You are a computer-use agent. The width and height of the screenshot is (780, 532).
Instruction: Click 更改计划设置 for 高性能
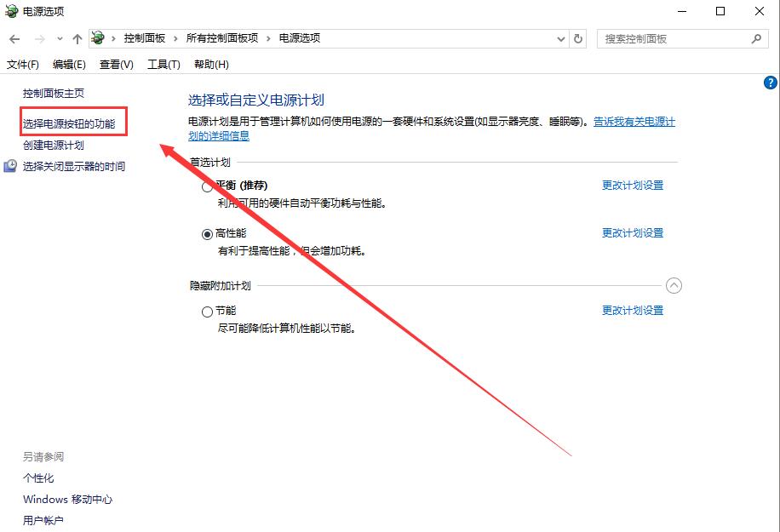633,232
